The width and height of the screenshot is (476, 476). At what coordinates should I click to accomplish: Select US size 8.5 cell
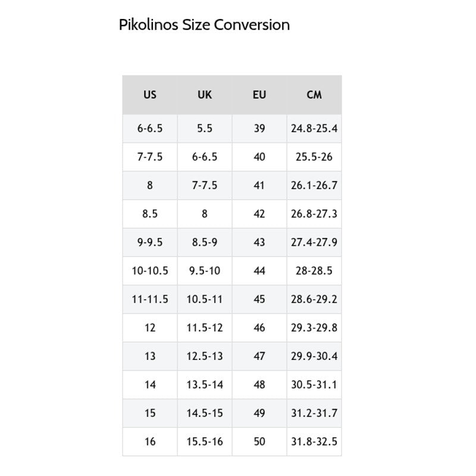pyautogui.click(x=150, y=214)
